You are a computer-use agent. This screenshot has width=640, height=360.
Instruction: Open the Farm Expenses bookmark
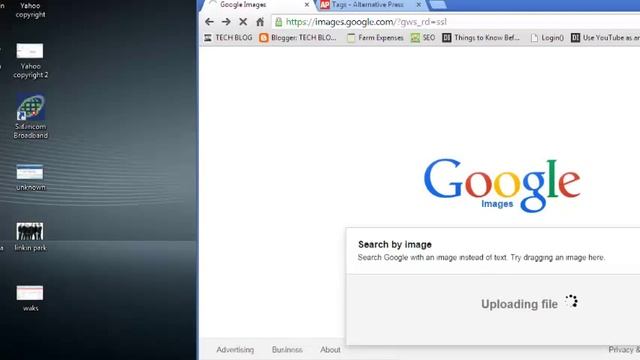click(x=375, y=38)
